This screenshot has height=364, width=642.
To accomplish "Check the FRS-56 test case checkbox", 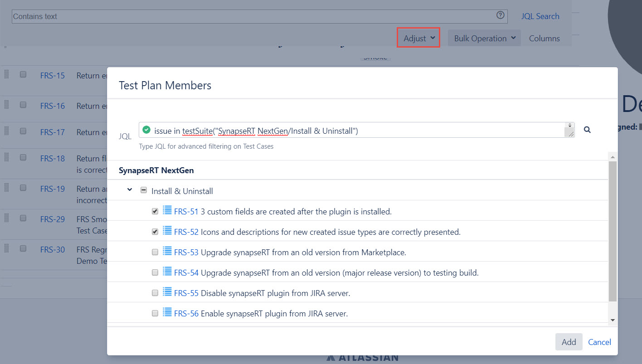I will 155,313.
